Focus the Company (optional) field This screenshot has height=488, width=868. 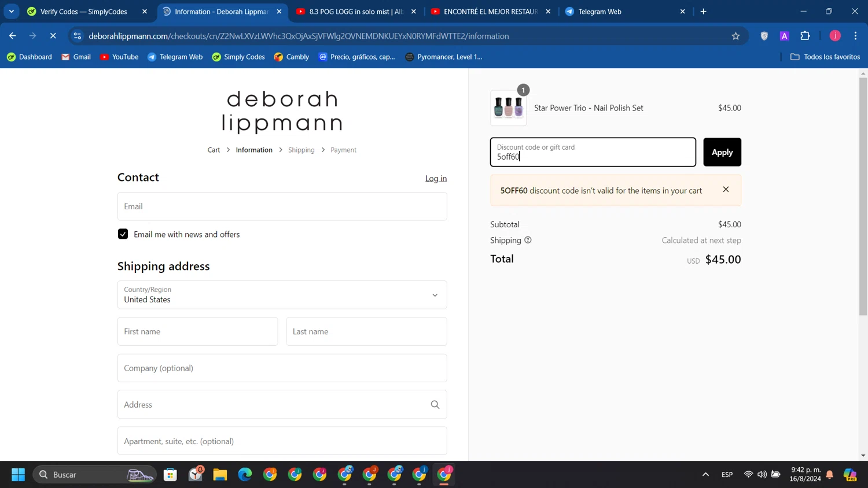[282, 368]
